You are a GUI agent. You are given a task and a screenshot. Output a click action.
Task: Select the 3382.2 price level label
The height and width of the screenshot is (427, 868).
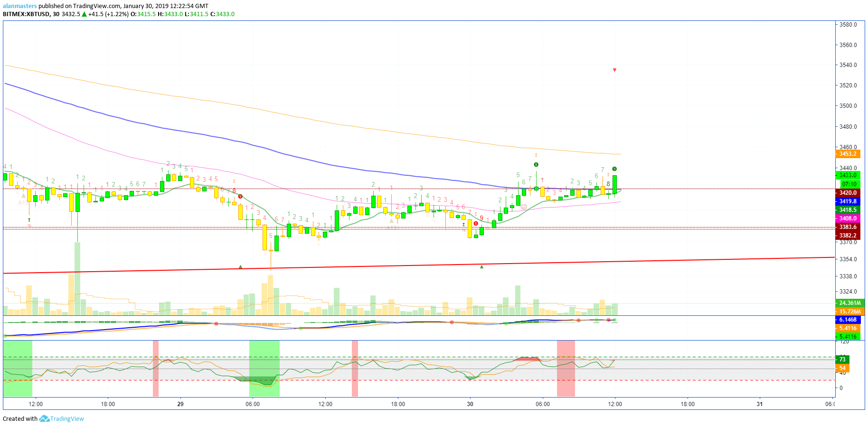coord(848,236)
